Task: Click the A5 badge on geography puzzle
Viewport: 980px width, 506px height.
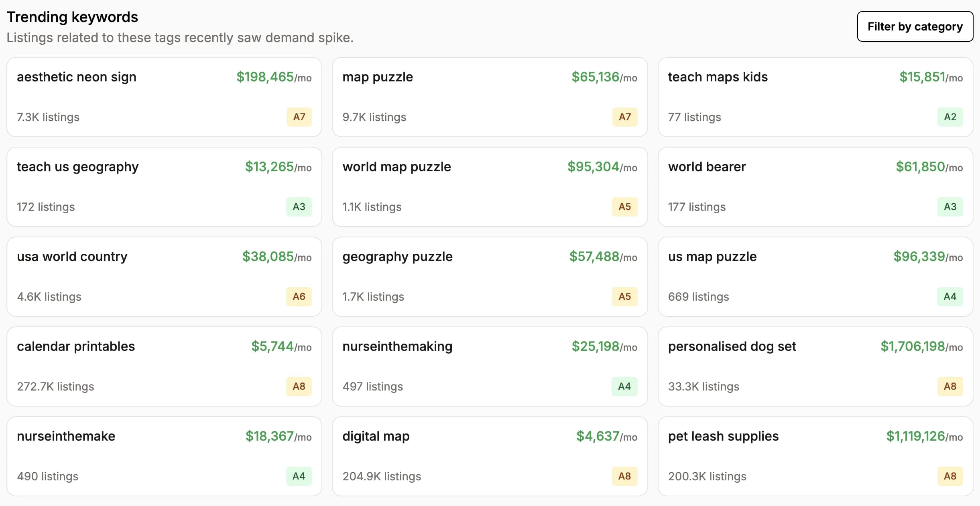Action: (625, 297)
